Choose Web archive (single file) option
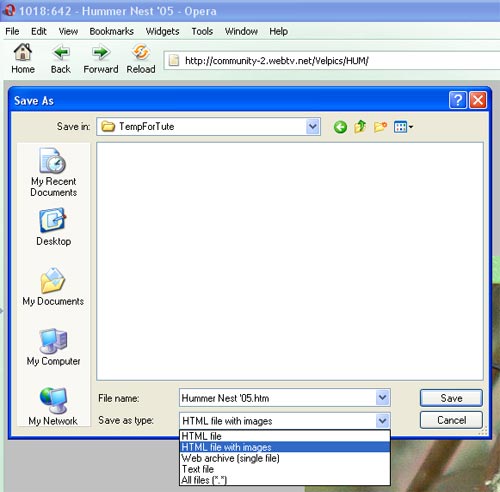This screenshot has width=500, height=492. tap(285, 458)
